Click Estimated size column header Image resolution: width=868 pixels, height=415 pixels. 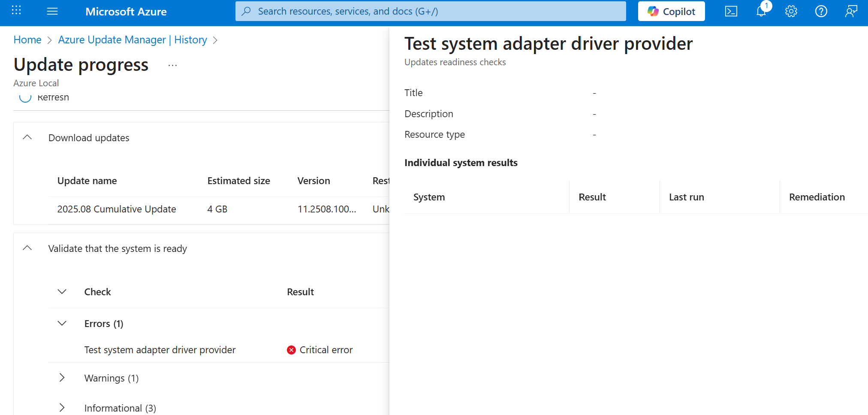[239, 181]
